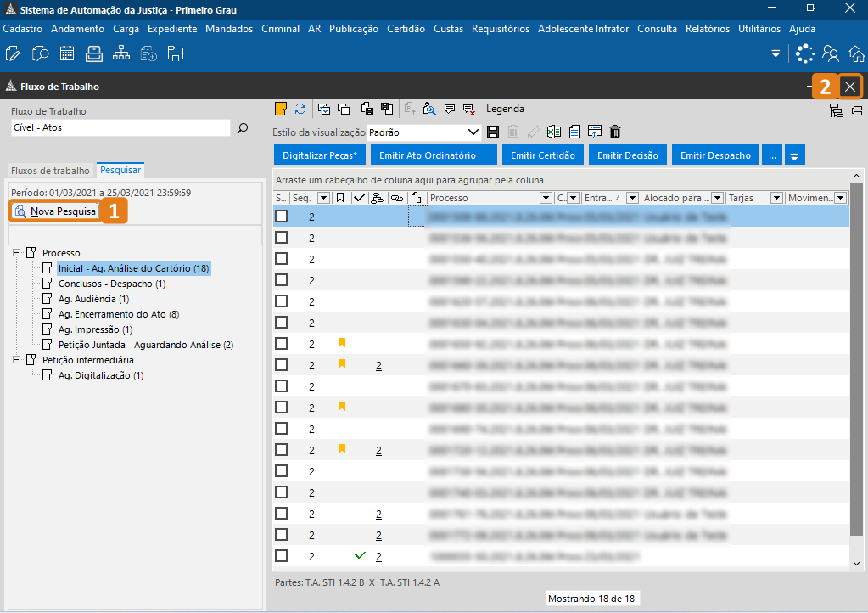Viewport: 868px width, 613px height.
Task: Click the folder window icon in main toolbar
Action: tap(176, 53)
